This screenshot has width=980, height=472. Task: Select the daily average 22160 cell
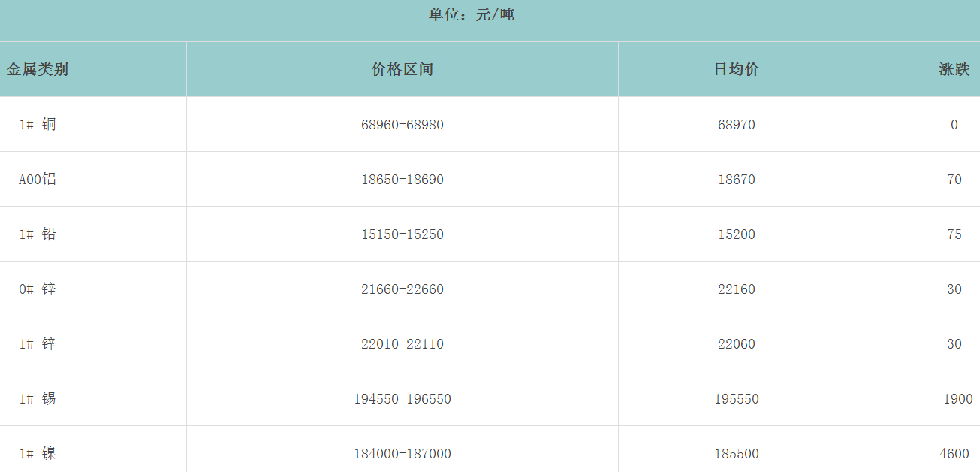pyautogui.click(x=736, y=289)
